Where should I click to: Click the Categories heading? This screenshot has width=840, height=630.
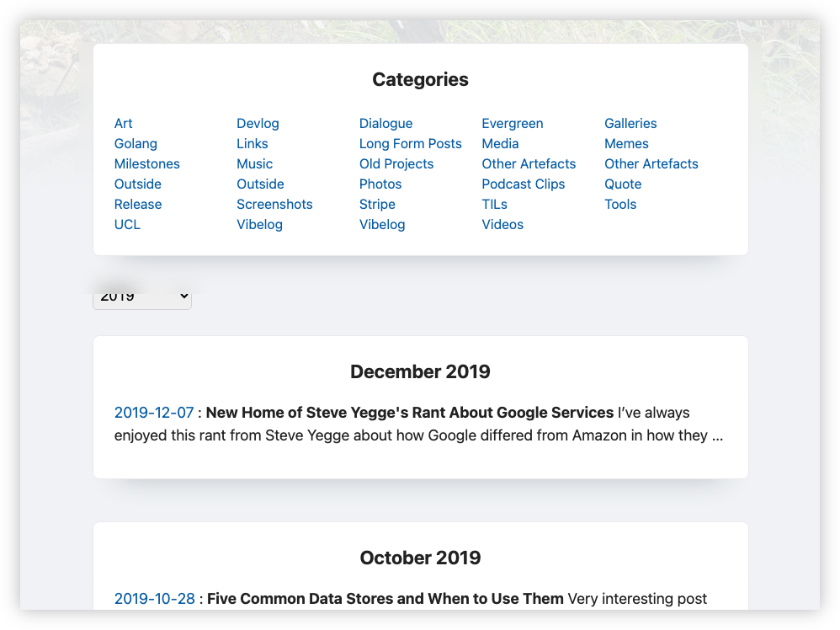pyautogui.click(x=421, y=79)
